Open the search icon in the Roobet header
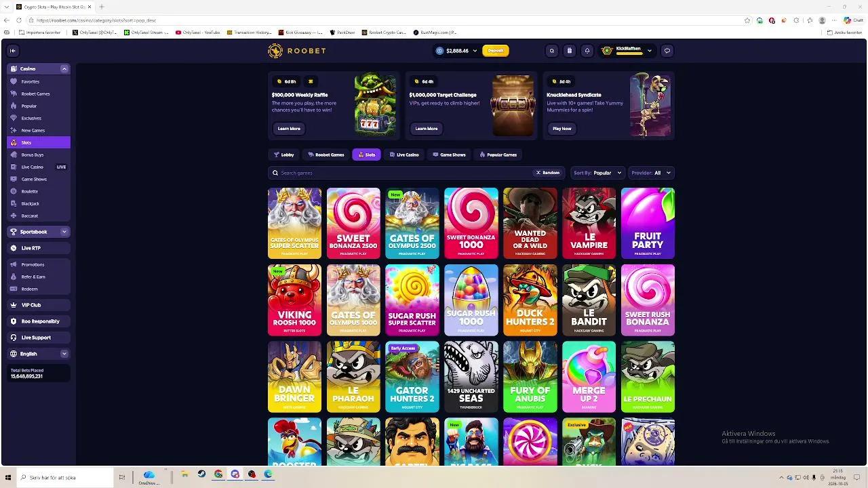The width and height of the screenshot is (868, 488). (x=552, y=50)
